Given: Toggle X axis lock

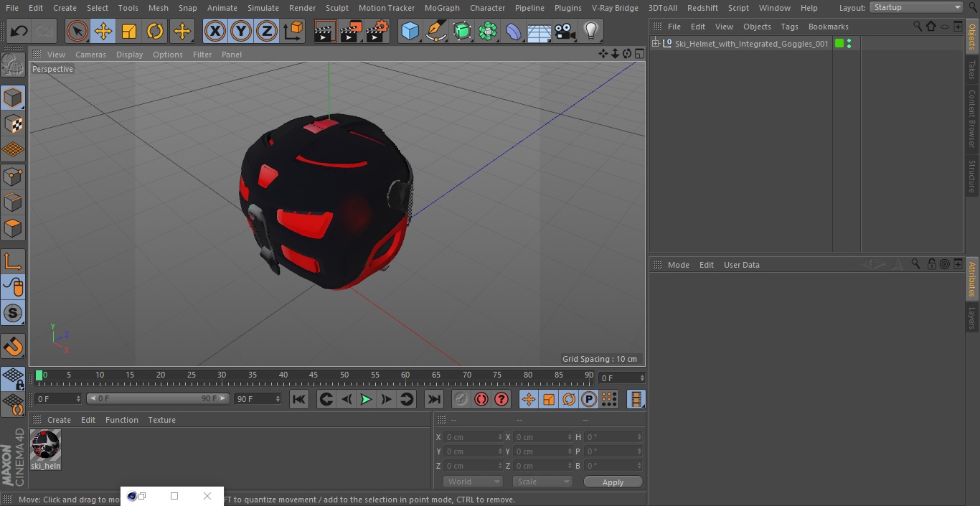Looking at the screenshot, I should [x=215, y=32].
